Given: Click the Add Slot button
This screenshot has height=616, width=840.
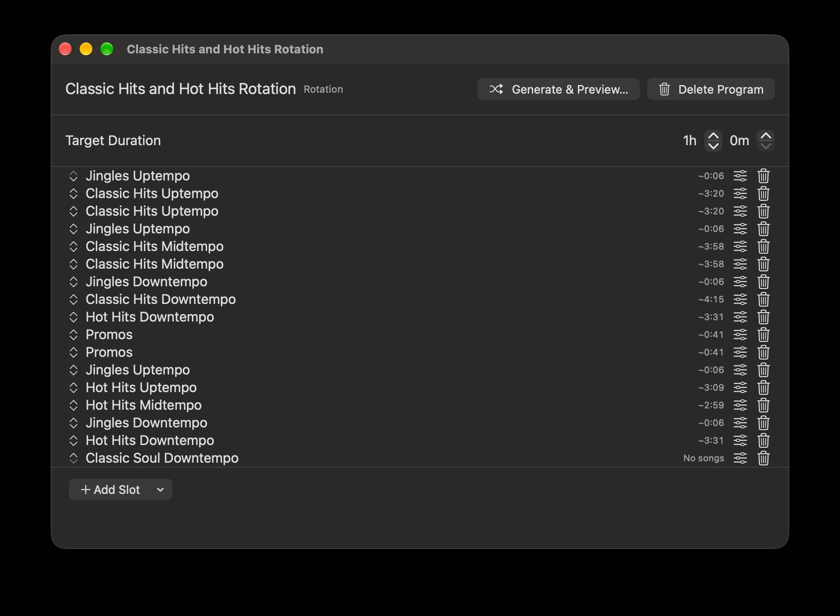Looking at the screenshot, I should pyautogui.click(x=110, y=490).
